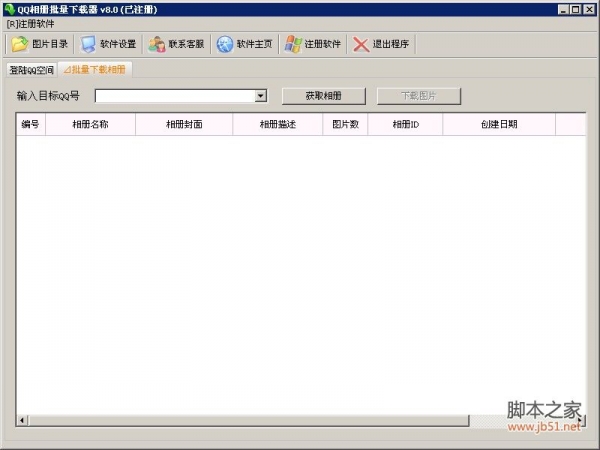This screenshot has width=600, height=450.
Task: Click the 相册封面 column header
Action: pos(184,124)
